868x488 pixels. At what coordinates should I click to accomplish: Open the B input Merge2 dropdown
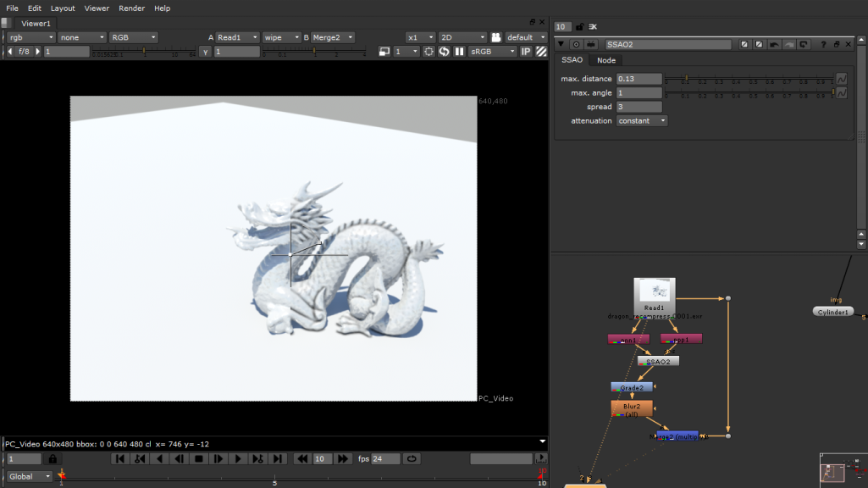(x=332, y=37)
